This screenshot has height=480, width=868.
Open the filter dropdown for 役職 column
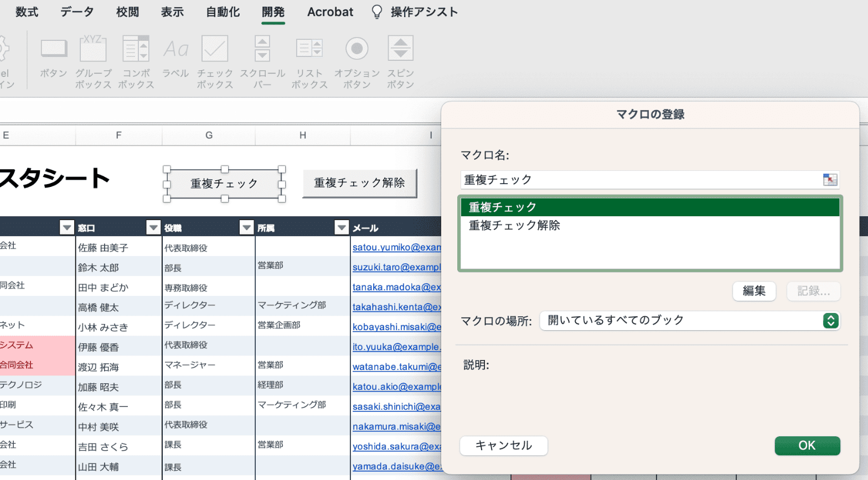coord(246,227)
